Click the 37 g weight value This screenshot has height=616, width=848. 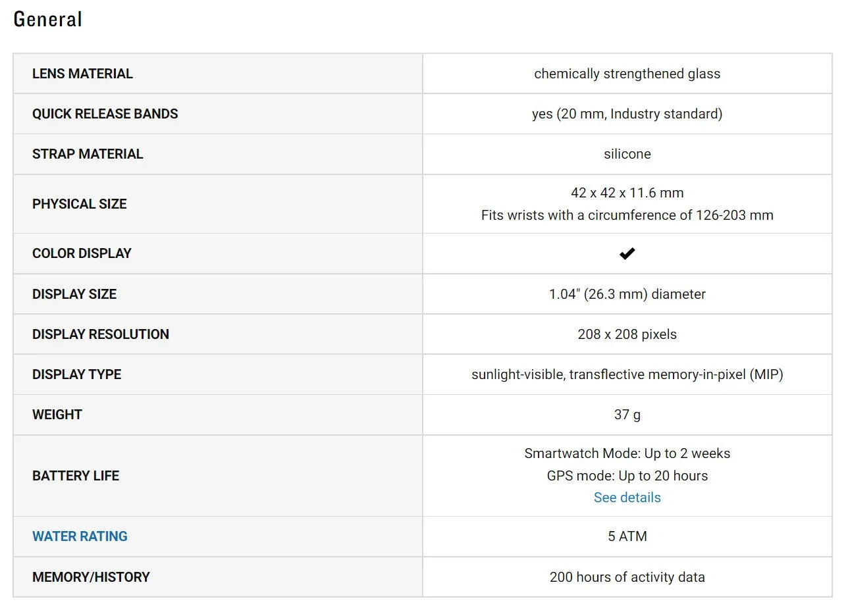627,415
